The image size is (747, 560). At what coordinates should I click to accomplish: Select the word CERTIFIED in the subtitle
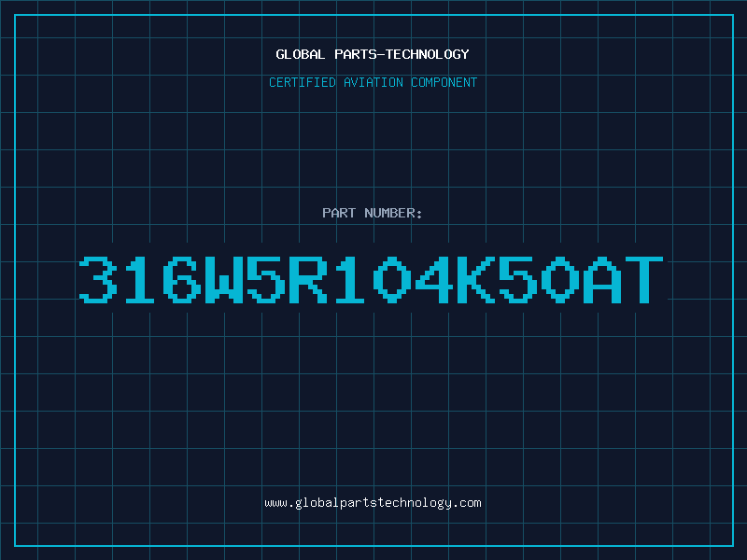[302, 82]
